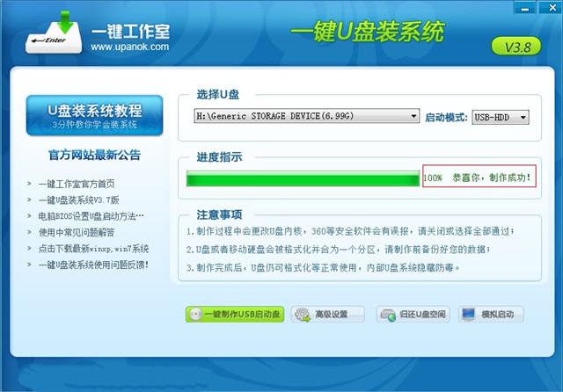This screenshot has height=392, width=563.
Task: Click the green progress bar
Action: [303, 179]
